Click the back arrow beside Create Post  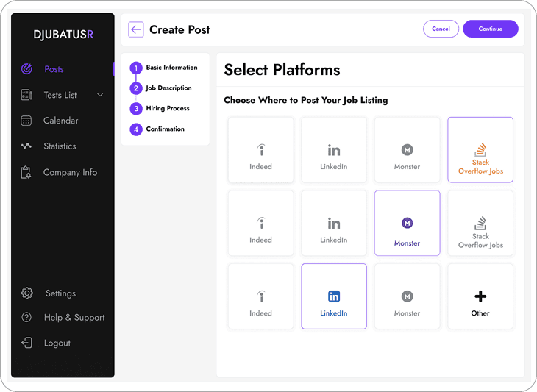(x=136, y=29)
